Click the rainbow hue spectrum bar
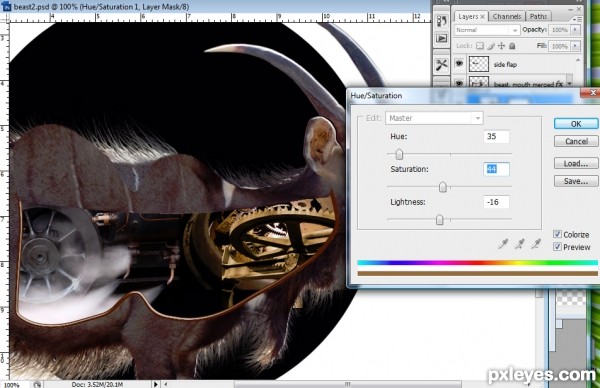The height and width of the screenshot is (388, 600). coord(477,262)
